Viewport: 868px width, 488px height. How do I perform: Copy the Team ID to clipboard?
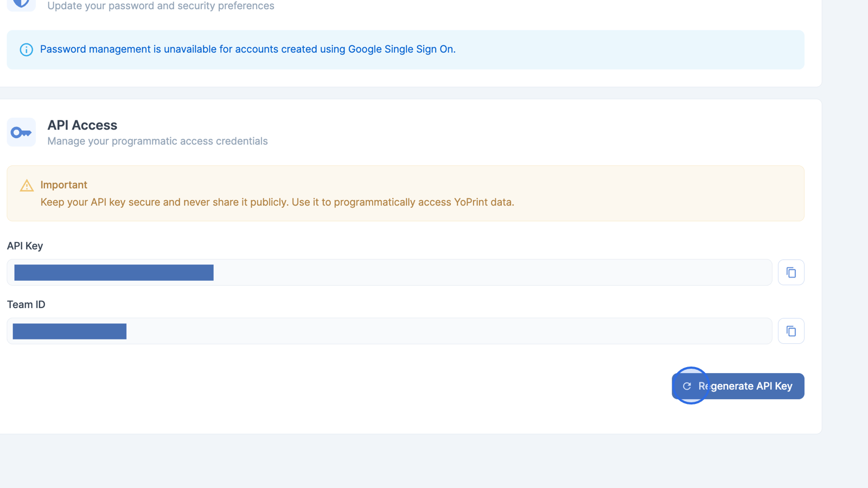tap(791, 331)
